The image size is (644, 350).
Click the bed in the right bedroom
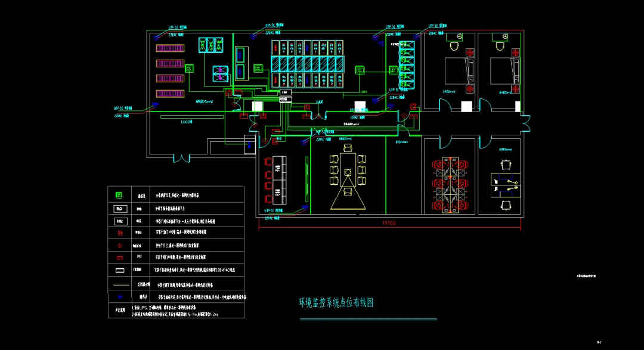tap(505, 71)
